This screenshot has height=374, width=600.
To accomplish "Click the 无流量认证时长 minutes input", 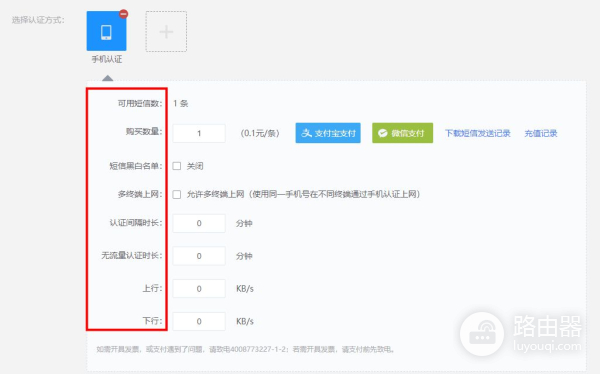I will (199, 256).
